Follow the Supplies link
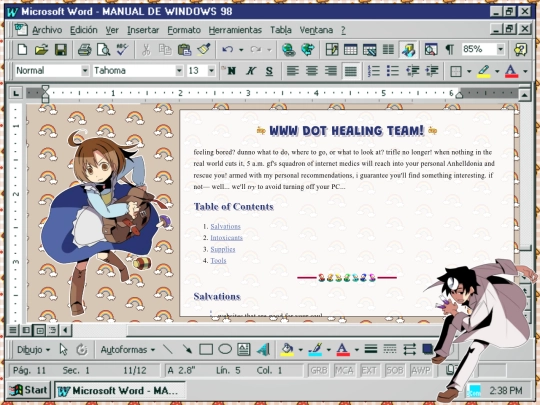The height and width of the screenshot is (405, 540). pos(223,249)
